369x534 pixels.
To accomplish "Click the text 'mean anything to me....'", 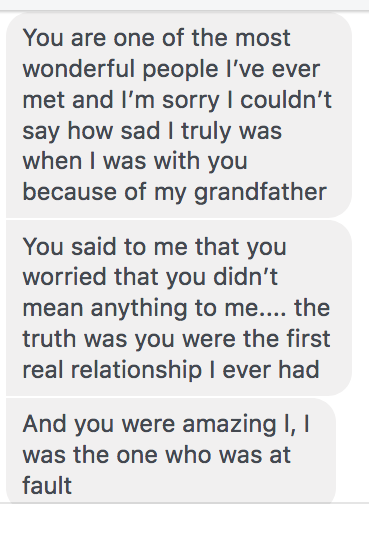I will click(154, 308).
